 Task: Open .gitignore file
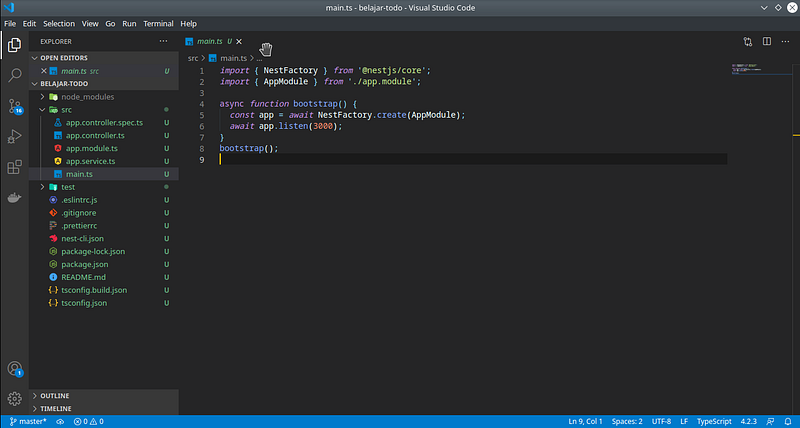coord(104,213)
